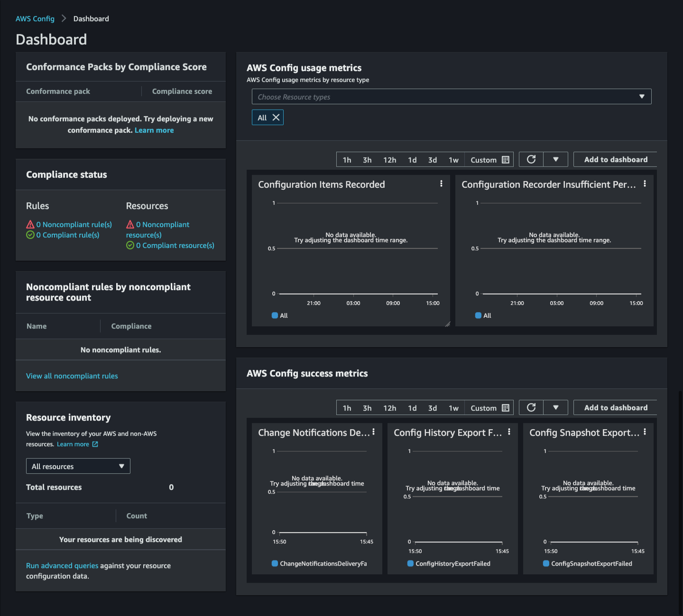The width and height of the screenshot is (683, 616).
Task: Click check icon next to Compliant resource(s)
Action: 130,245
